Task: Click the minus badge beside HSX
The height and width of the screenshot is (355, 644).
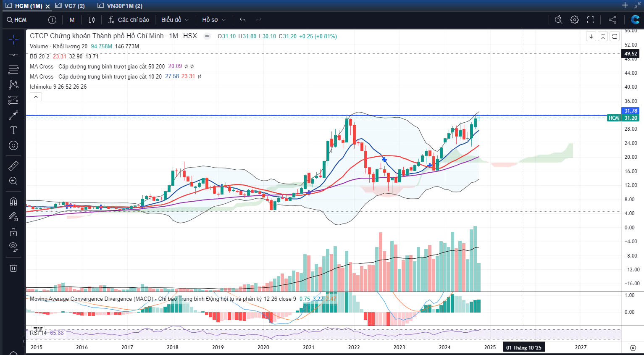Action: coord(207,36)
